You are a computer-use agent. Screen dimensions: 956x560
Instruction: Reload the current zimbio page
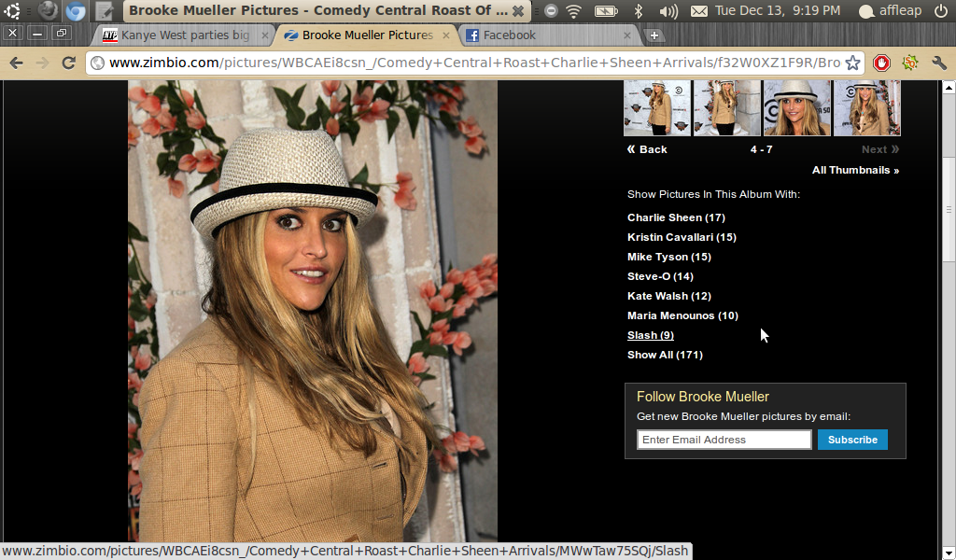pos(69,63)
